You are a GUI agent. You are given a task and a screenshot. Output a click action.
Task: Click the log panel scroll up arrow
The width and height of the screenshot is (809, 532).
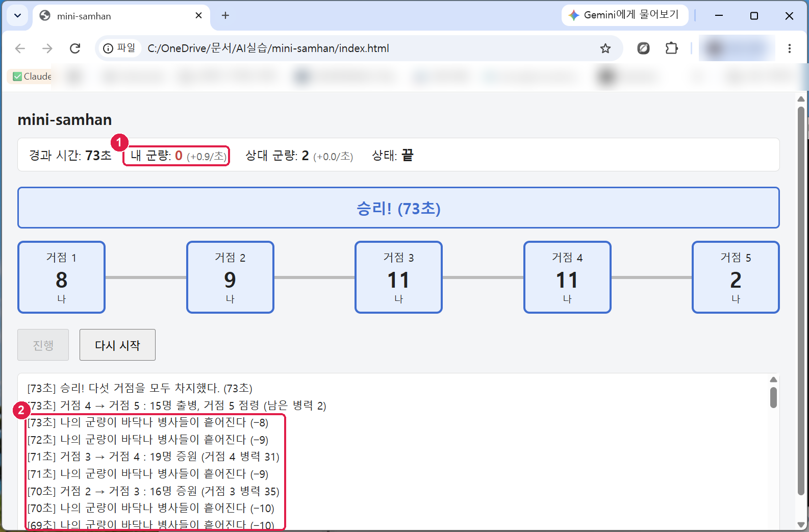click(773, 379)
